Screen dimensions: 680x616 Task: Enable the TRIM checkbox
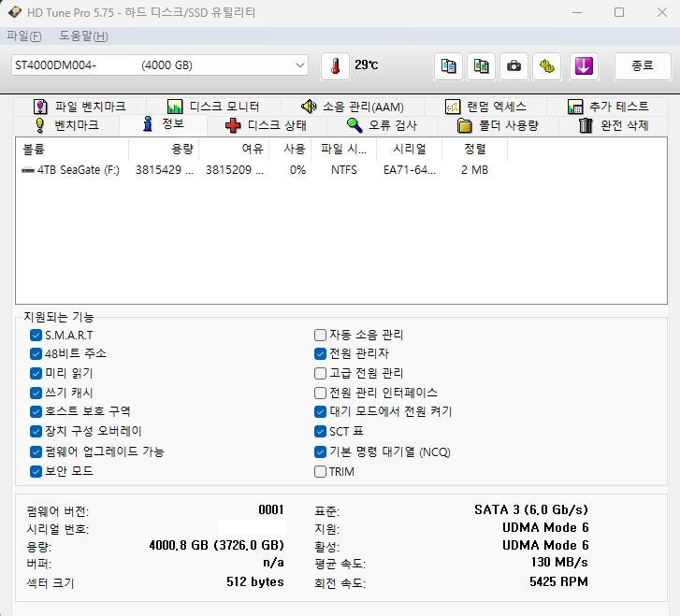(320, 471)
